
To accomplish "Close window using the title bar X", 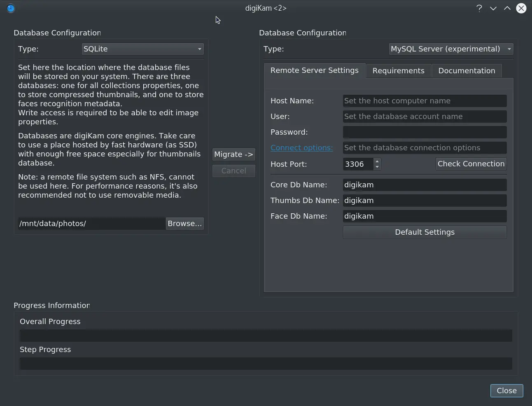I will pyautogui.click(x=521, y=8).
